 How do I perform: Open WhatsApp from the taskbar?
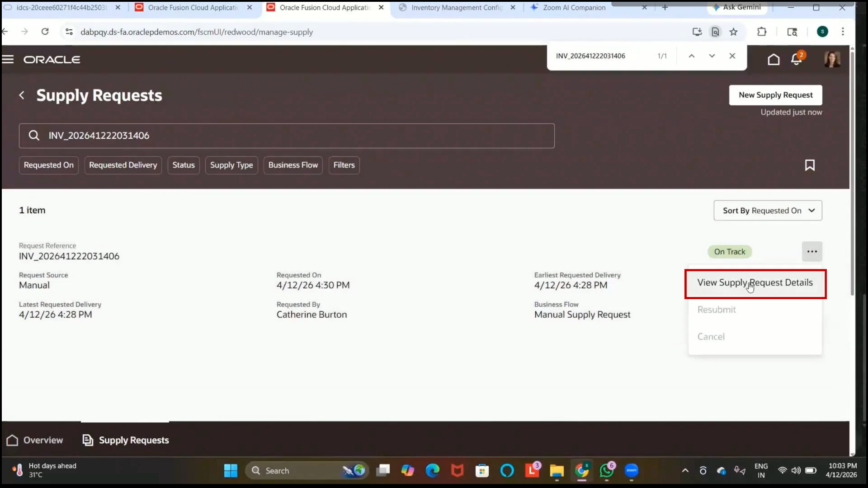coord(607,471)
